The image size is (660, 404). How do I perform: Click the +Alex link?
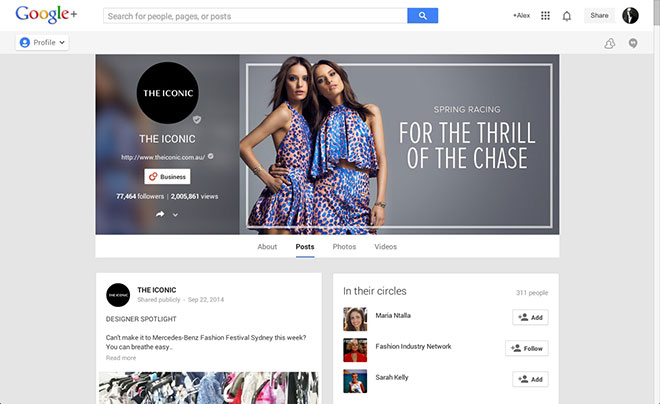tap(521, 16)
